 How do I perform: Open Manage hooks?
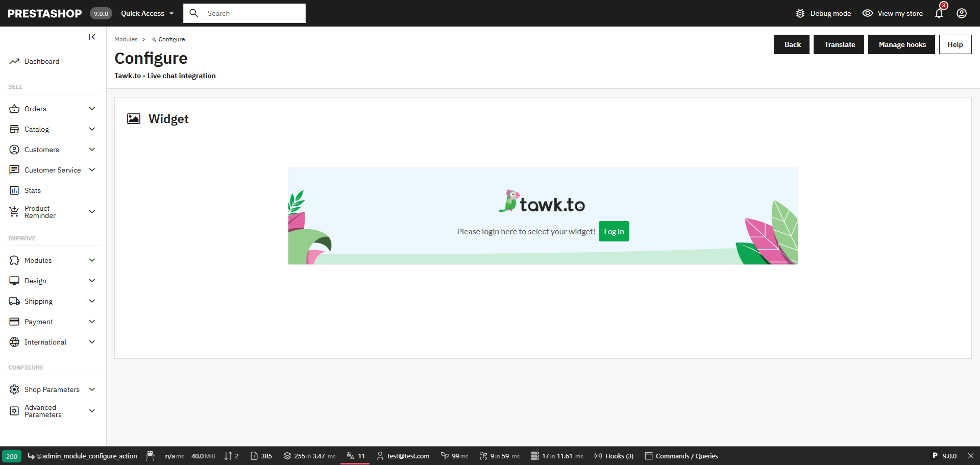(901, 44)
